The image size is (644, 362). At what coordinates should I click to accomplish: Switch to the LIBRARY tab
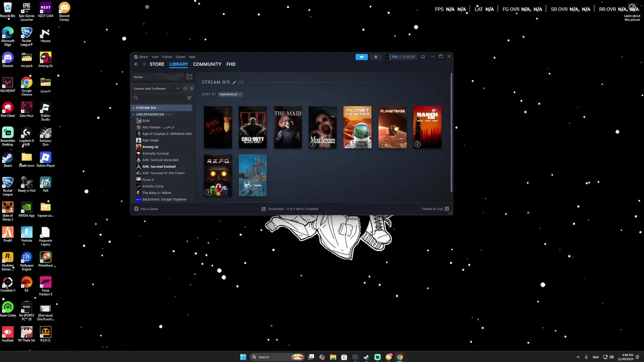point(179,64)
